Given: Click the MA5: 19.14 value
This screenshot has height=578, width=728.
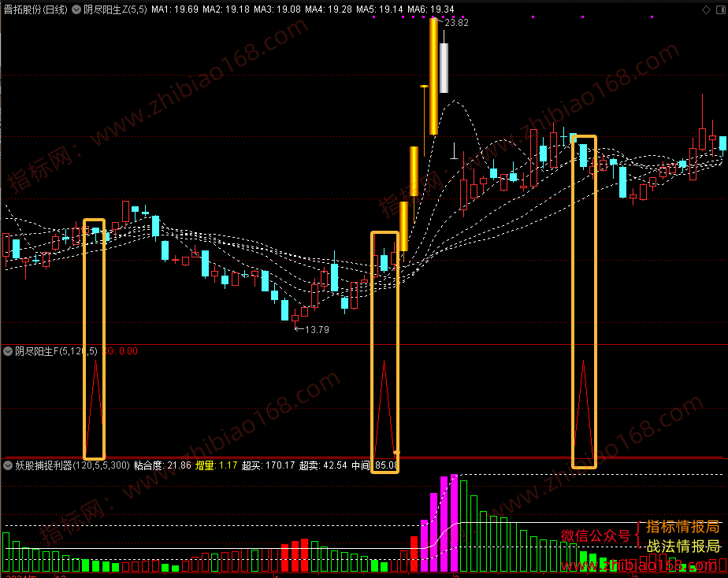Looking at the screenshot, I should pyautogui.click(x=379, y=9).
